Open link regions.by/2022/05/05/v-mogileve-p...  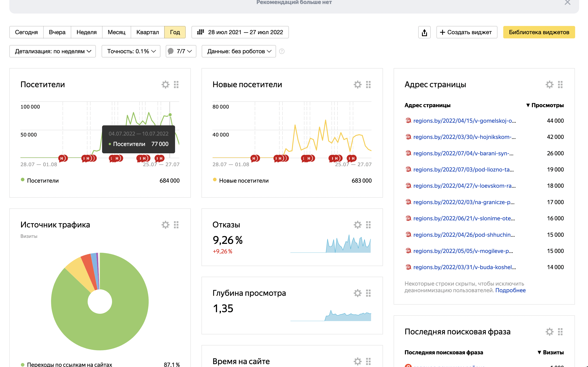[x=463, y=251]
